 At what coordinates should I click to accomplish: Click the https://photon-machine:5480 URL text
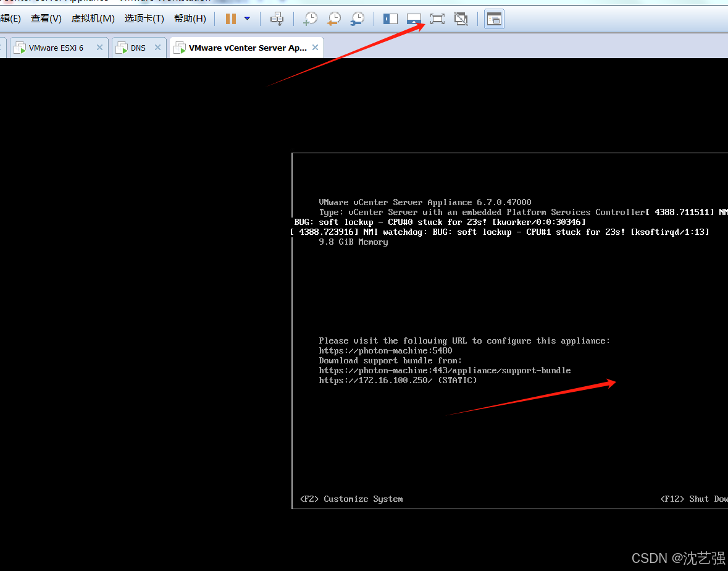tap(385, 351)
